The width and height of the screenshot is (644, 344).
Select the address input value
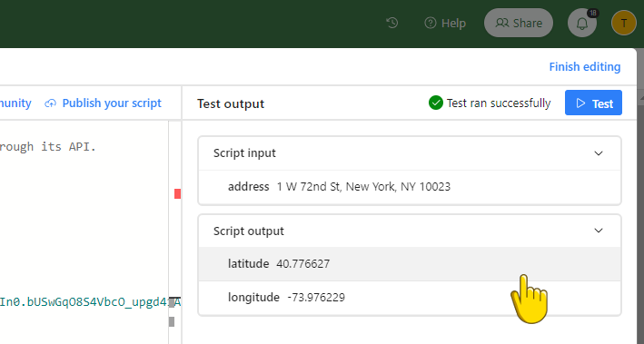363,187
